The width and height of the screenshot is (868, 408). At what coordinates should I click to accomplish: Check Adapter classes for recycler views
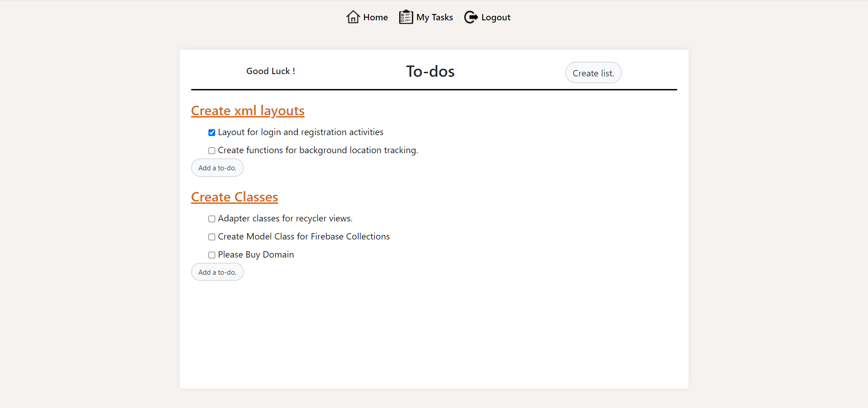tap(212, 219)
